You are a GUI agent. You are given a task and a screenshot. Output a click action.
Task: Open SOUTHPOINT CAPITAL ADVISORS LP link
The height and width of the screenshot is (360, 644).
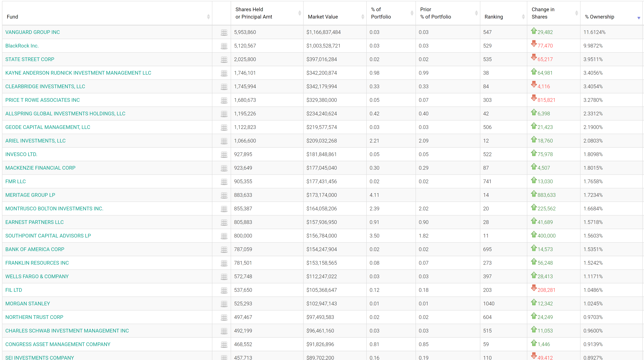coord(48,236)
